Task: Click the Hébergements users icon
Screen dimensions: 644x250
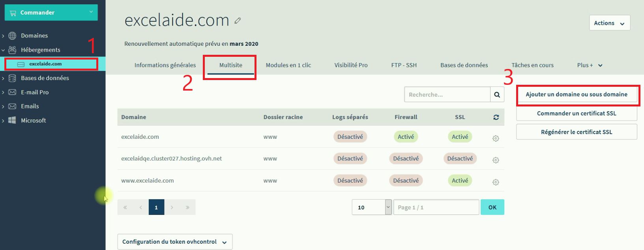Action: pos(12,50)
